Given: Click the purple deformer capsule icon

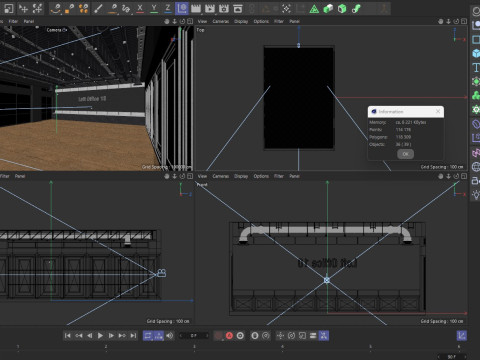Looking at the screenshot, I should (x=476, y=124).
